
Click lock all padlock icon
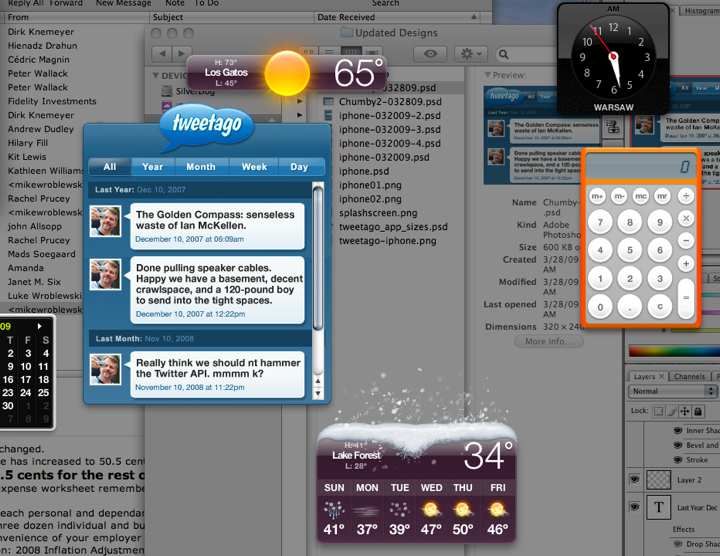[x=698, y=411]
